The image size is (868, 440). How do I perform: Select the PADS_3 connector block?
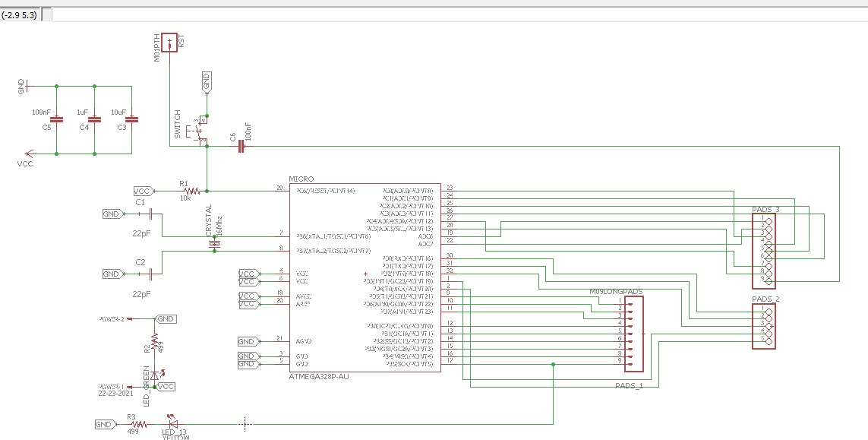pos(763,251)
